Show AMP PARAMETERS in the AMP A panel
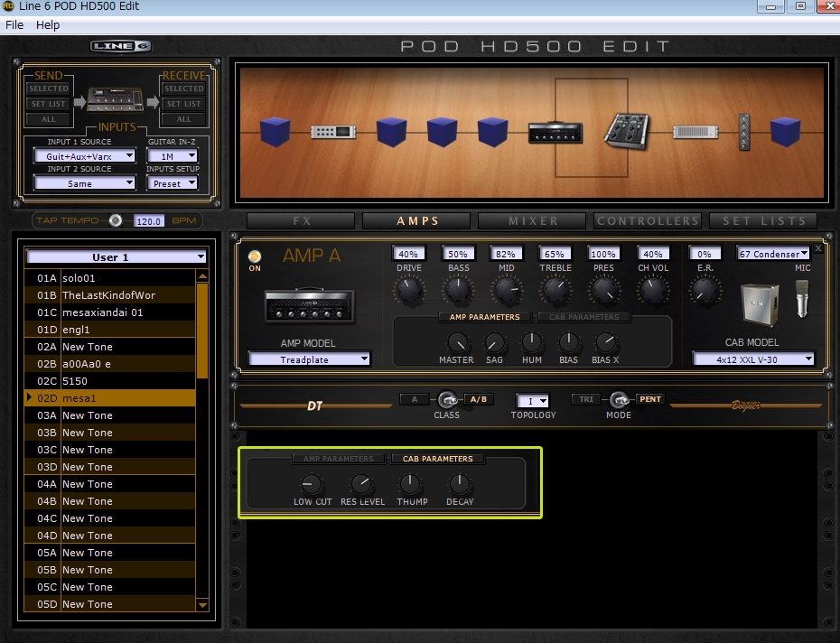Screen dimensions: 840x643 [x=484, y=317]
